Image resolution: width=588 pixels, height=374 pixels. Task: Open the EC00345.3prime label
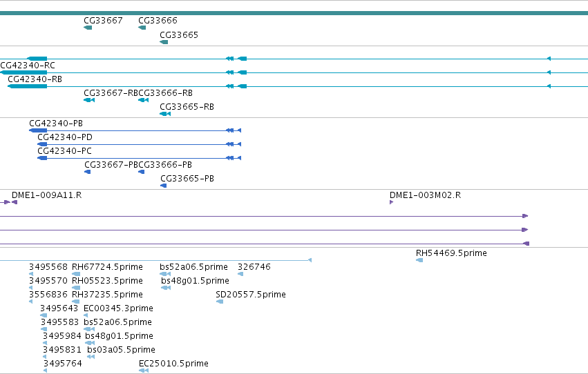pos(118,308)
